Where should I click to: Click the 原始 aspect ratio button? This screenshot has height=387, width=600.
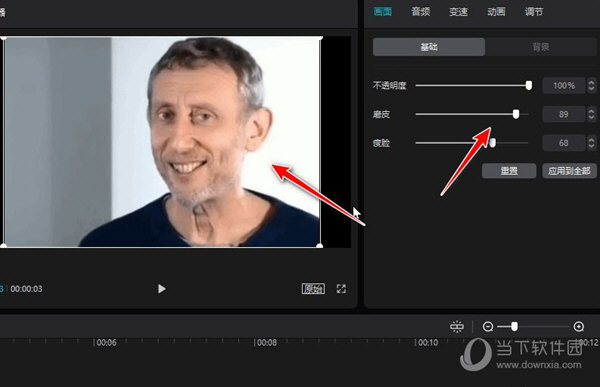(x=313, y=289)
